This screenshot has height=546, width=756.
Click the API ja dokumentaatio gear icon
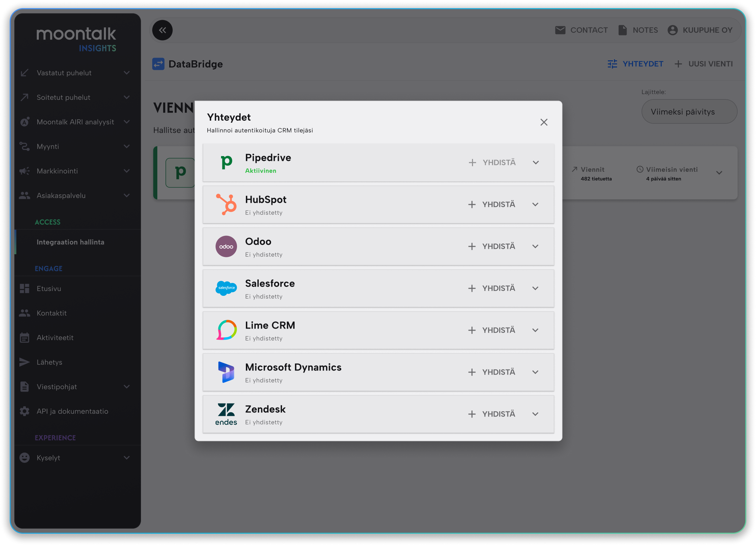pyautogui.click(x=25, y=411)
